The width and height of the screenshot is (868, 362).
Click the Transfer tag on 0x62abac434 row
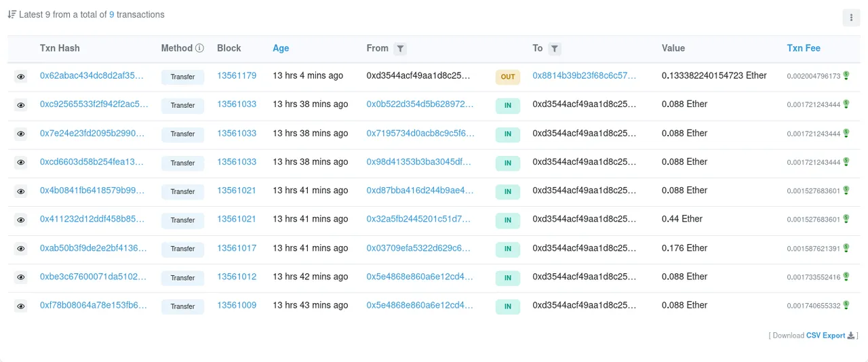[x=182, y=77]
